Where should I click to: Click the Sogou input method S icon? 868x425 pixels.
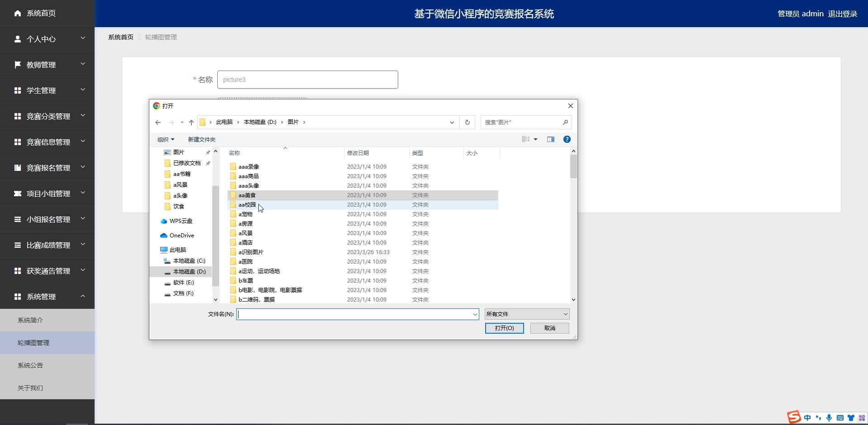(794, 417)
